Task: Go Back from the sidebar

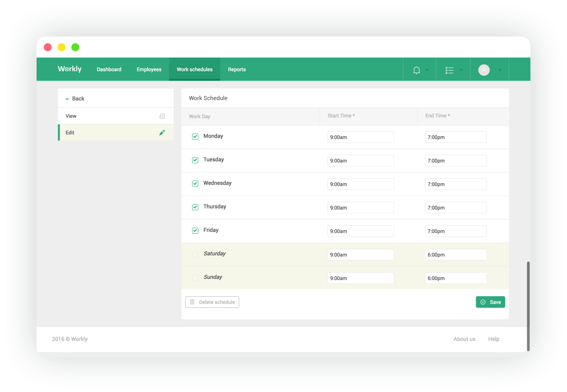Action: tap(116, 98)
